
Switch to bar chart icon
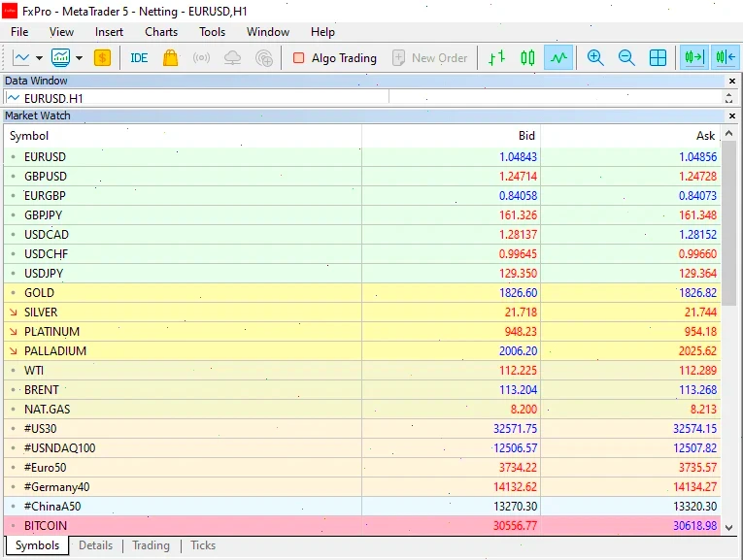pos(496,58)
